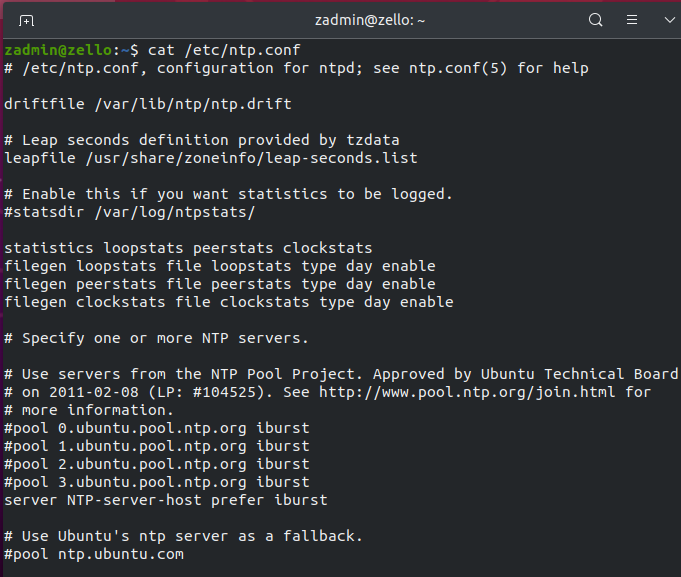Click the cat /etc/ntp.conf command text

(x=224, y=50)
